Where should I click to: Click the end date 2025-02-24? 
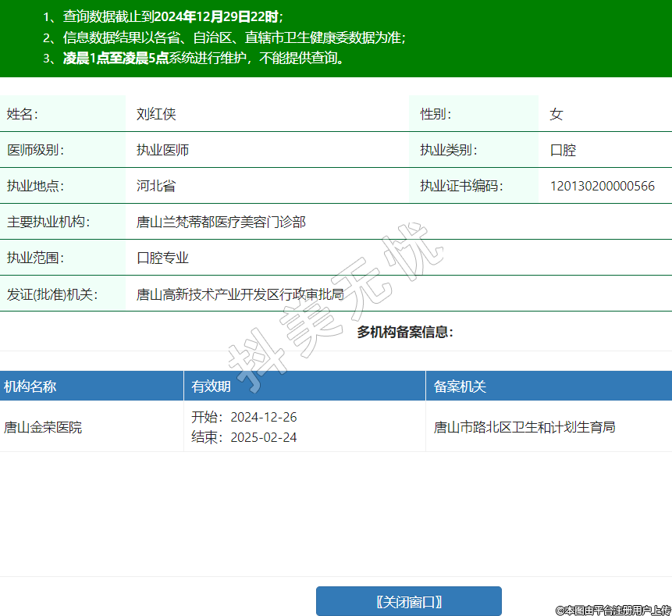[263, 437]
